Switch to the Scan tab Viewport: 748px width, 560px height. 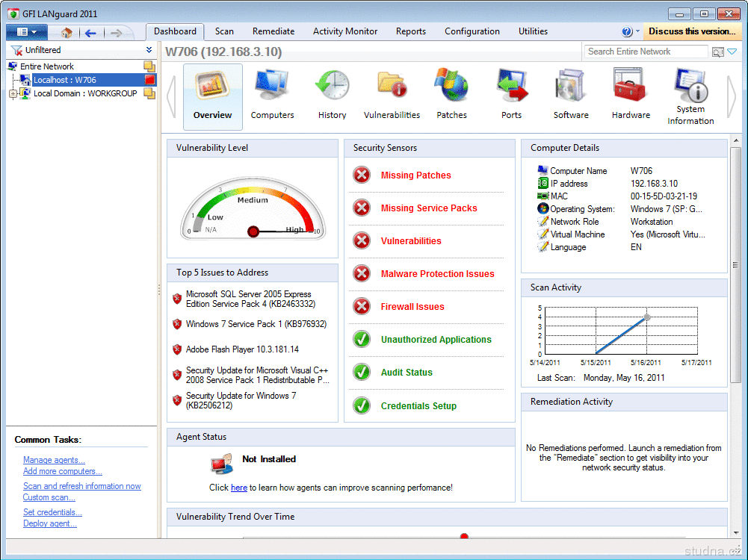coord(224,31)
